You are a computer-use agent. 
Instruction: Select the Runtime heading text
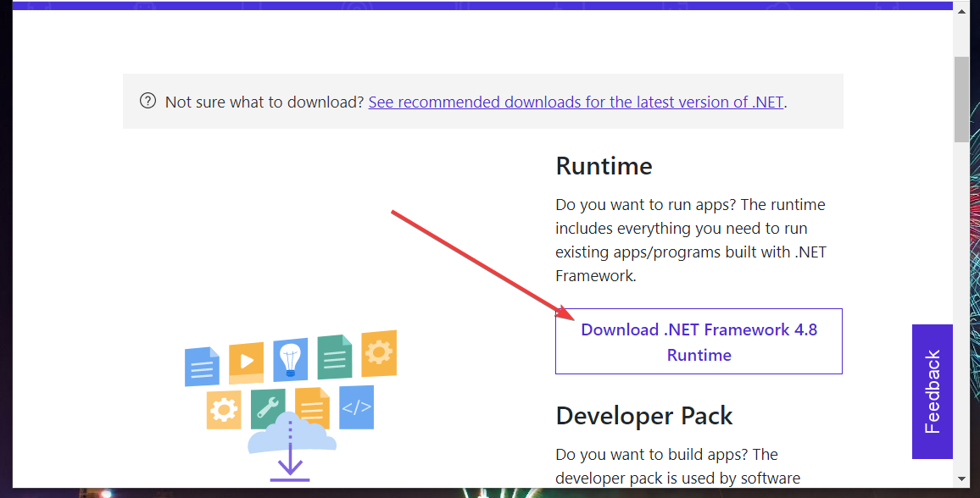pos(604,166)
